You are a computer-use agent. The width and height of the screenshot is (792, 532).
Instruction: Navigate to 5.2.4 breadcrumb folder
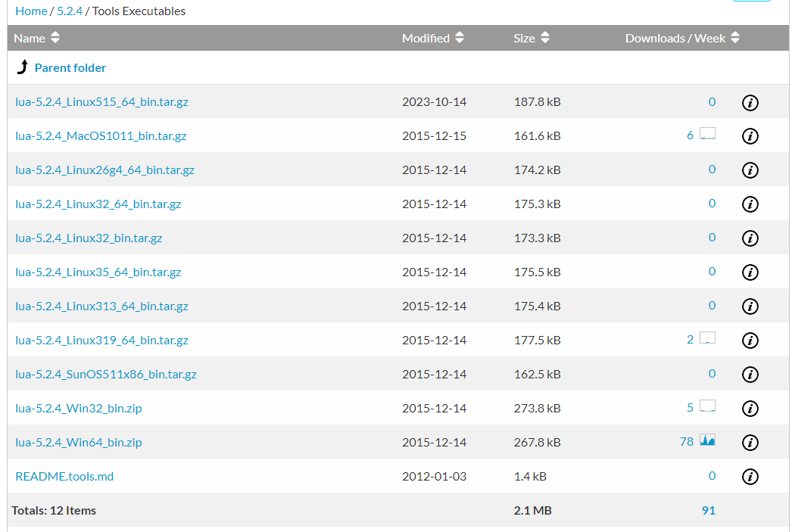tap(70, 11)
